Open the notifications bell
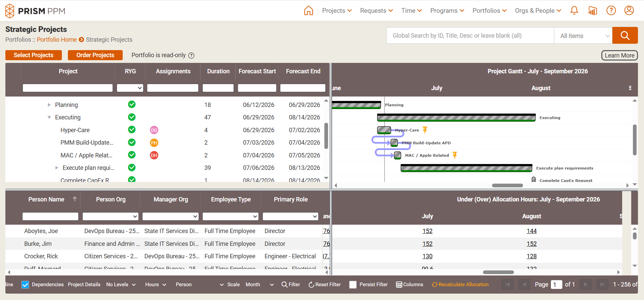 point(574,11)
